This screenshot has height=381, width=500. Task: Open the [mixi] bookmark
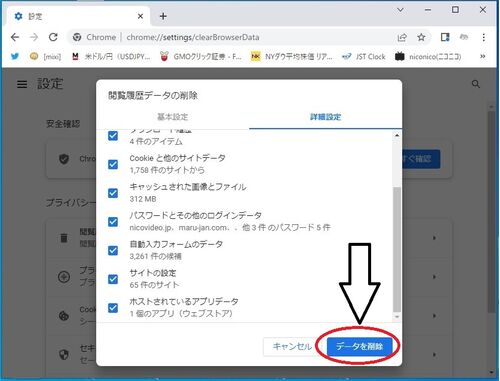45,56
